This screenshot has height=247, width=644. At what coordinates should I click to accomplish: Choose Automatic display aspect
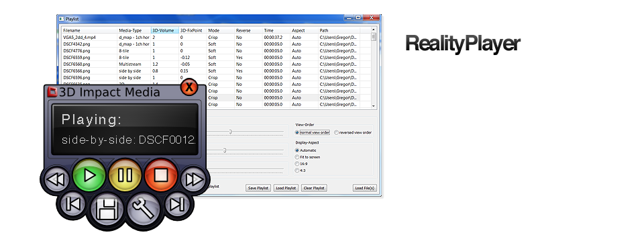coord(306,150)
